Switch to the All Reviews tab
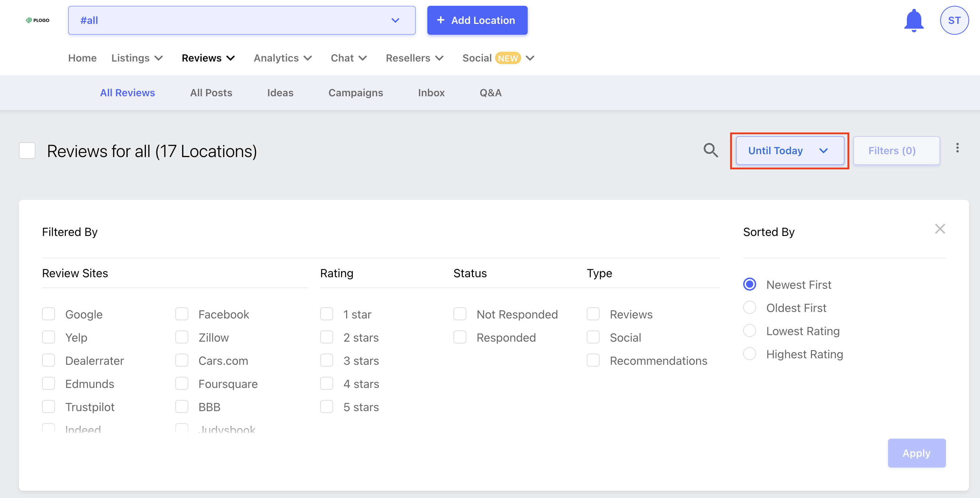This screenshot has height=498, width=980. [127, 93]
